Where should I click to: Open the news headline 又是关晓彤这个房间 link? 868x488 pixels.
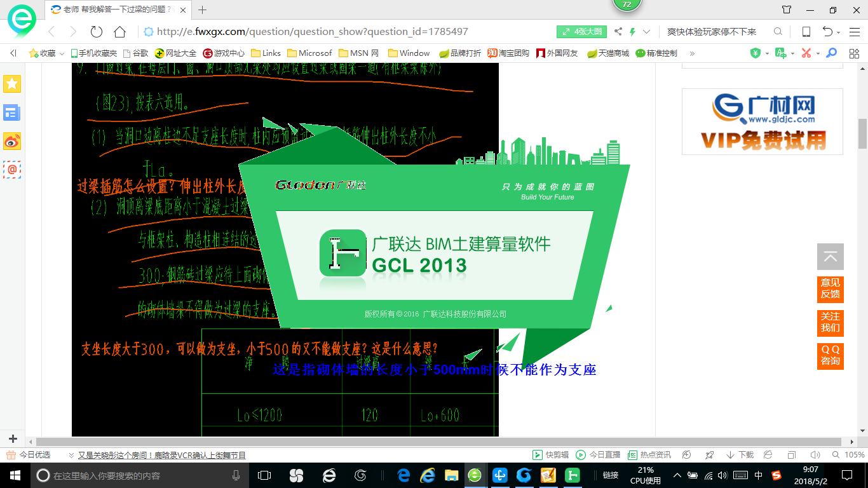(x=161, y=455)
